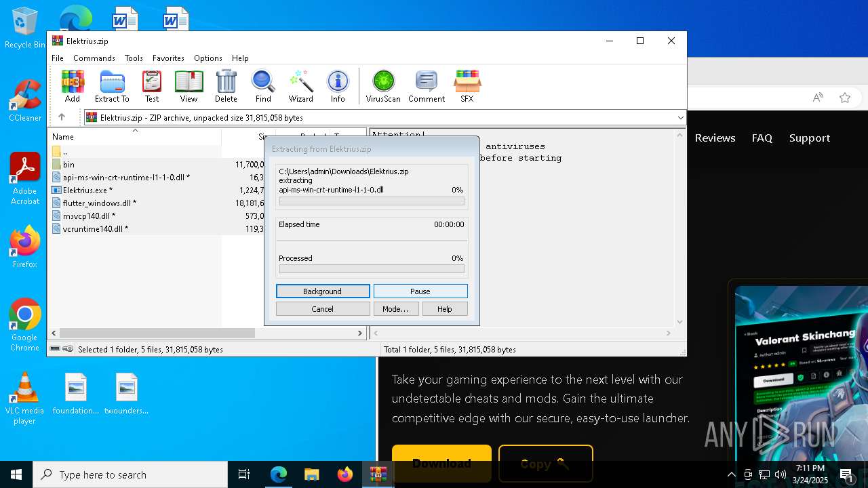Image resolution: width=868 pixels, height=488 pixels.
Task: Cancel the extraction
Action: click(x=323, y=309)
